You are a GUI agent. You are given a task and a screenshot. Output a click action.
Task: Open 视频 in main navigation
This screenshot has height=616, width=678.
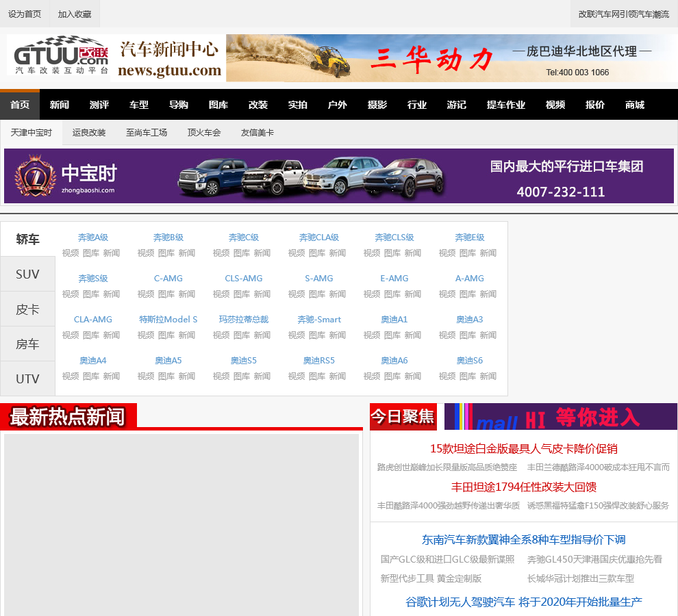(555, 105)
